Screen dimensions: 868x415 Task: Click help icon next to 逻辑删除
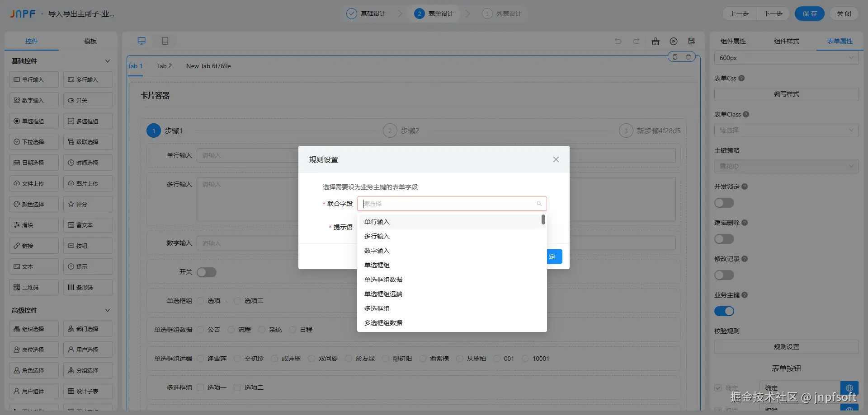(x=745, y=223)
